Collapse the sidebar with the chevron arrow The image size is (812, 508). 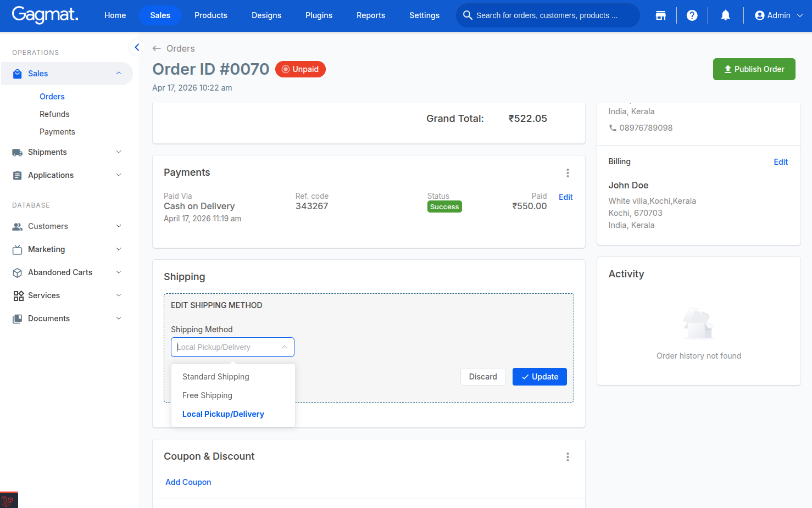coord(137,47)
